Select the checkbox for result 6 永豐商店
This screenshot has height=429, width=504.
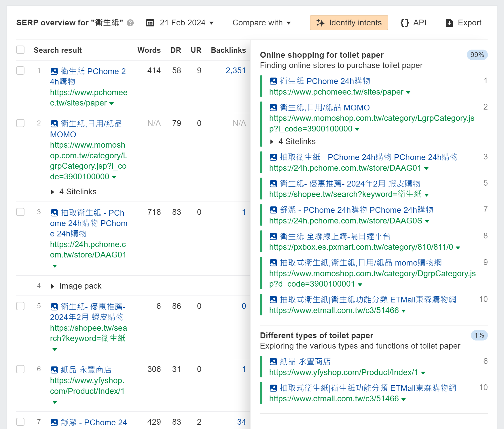20,369
